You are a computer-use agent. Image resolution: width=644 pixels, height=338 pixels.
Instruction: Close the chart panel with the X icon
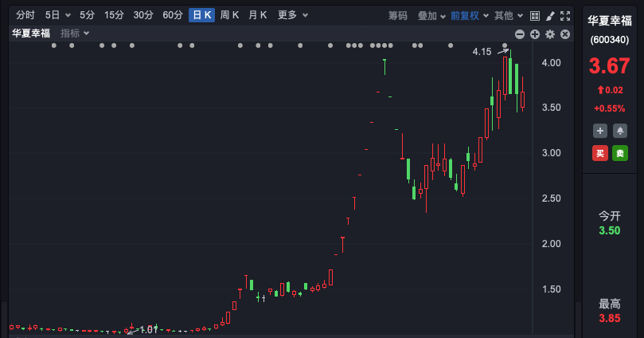pos(565,33)
